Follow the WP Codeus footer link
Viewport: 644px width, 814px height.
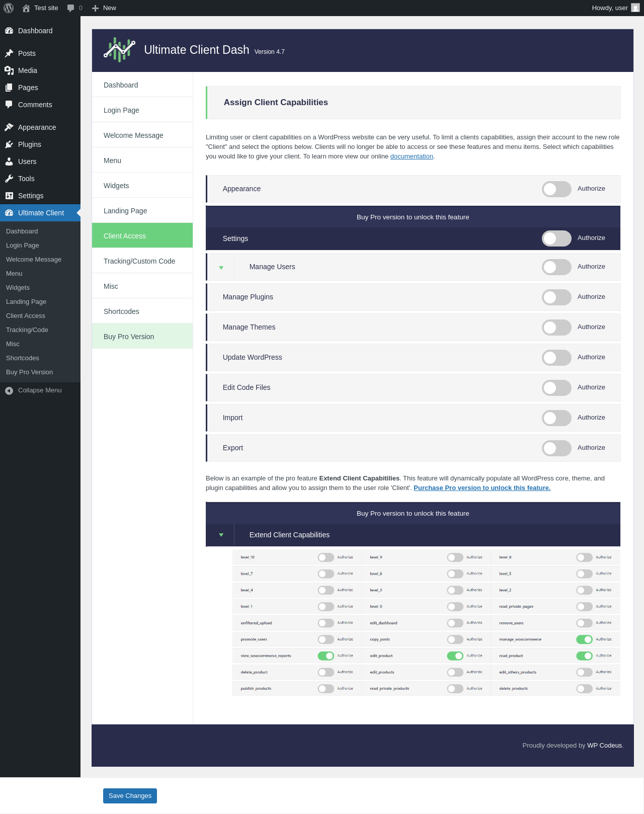point(604,746)
